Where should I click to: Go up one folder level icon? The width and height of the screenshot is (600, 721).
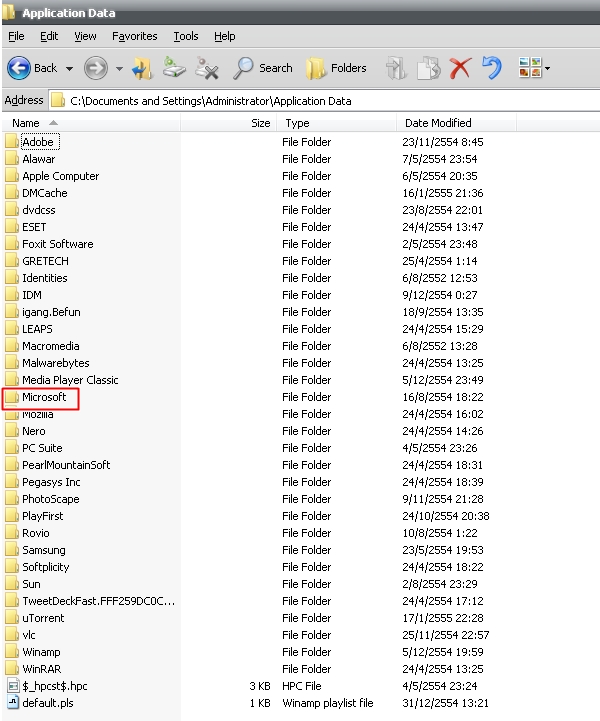[x=143, y=68]
